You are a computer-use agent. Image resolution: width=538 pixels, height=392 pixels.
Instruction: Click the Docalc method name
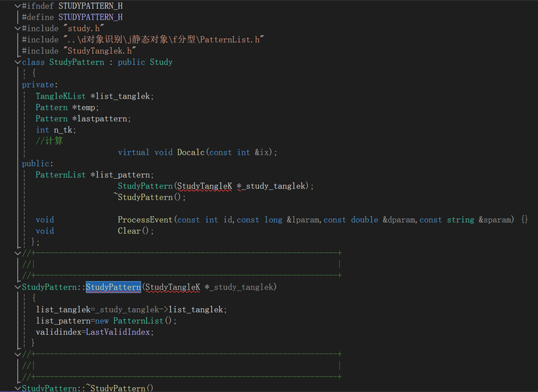coord(191,152)
